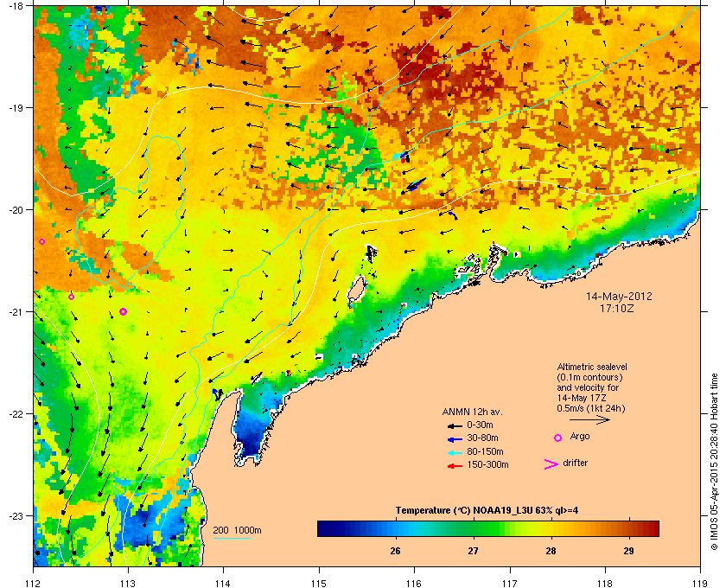The height and width of the screenshot is (588, 726).
Task: Click the '200 1000m' isobath label
Action: pos(237,531)
